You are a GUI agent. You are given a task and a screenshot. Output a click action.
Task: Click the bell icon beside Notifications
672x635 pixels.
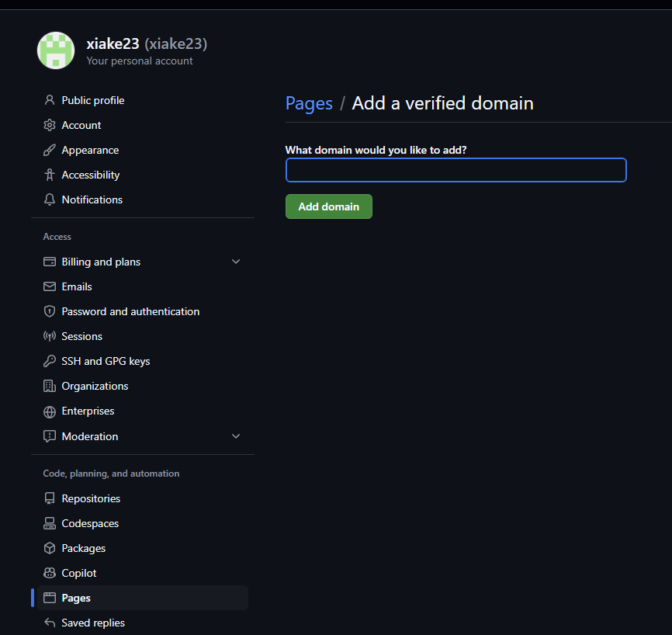coord(50,200)
